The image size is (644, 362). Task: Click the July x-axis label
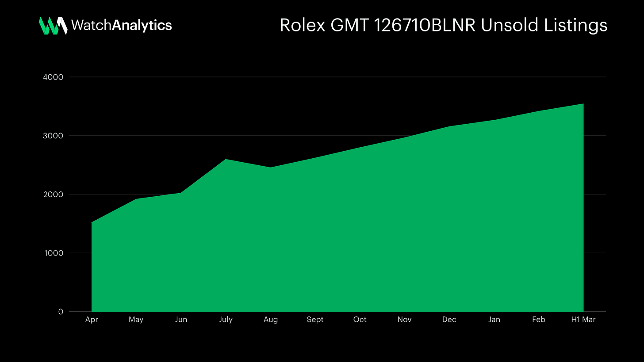point(226,320)
